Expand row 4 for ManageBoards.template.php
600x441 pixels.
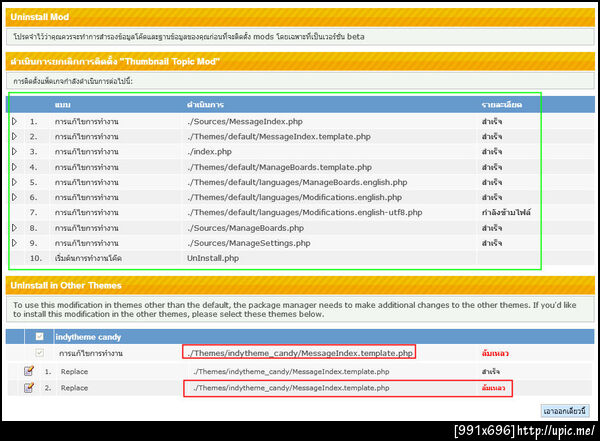15,167
